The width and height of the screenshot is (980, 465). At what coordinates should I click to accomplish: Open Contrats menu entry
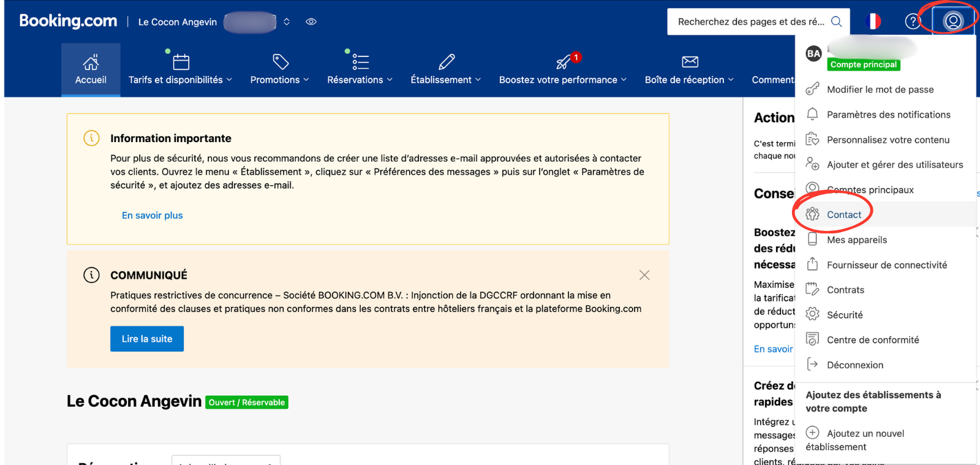click(x=845, y=290)
